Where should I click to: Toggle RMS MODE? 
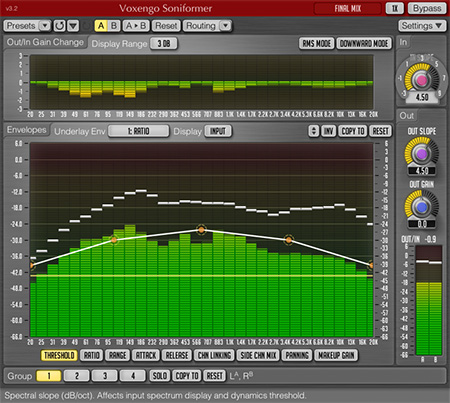click(316, 43)
